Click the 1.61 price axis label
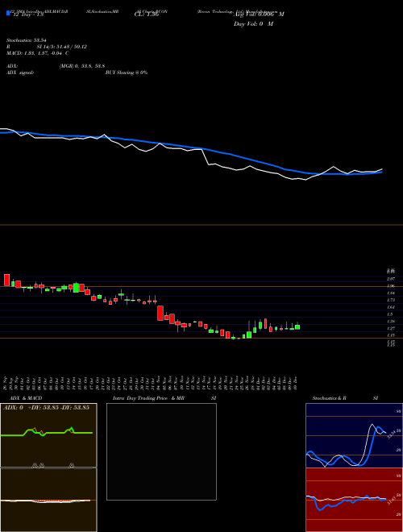403x532 pixels. point(390,307)
